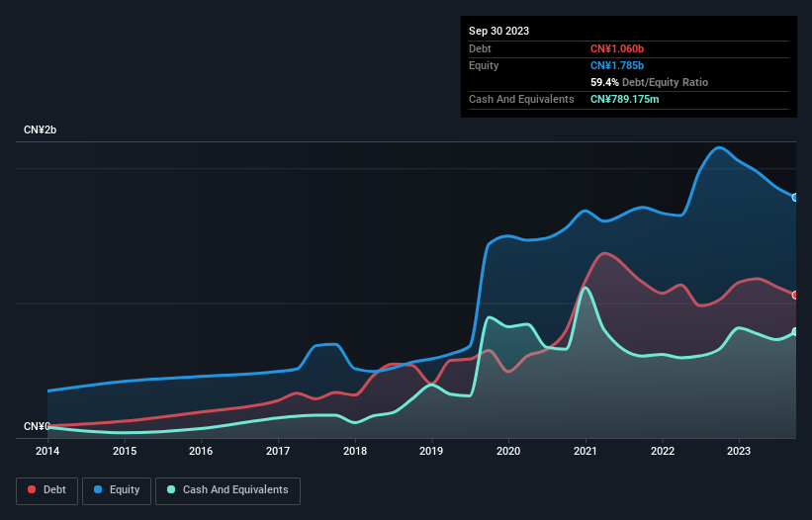
Task: Select the 2022 axis label
Action: [x=663, y=451]
